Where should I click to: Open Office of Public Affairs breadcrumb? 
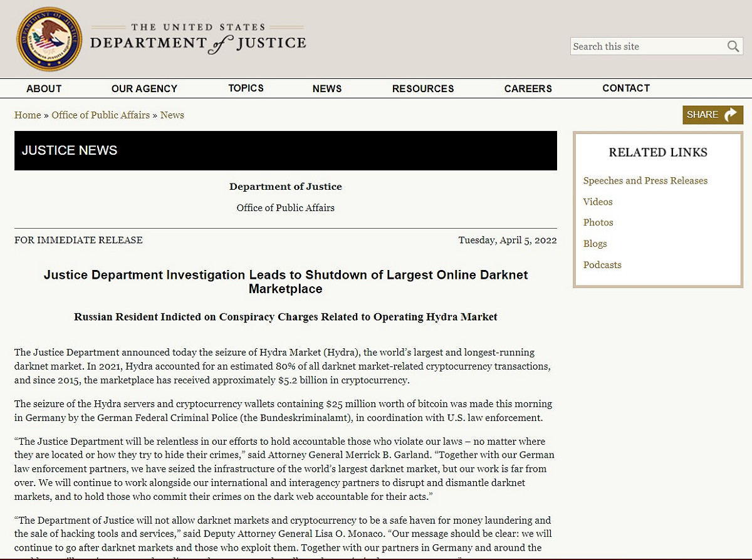pos(101,115)
